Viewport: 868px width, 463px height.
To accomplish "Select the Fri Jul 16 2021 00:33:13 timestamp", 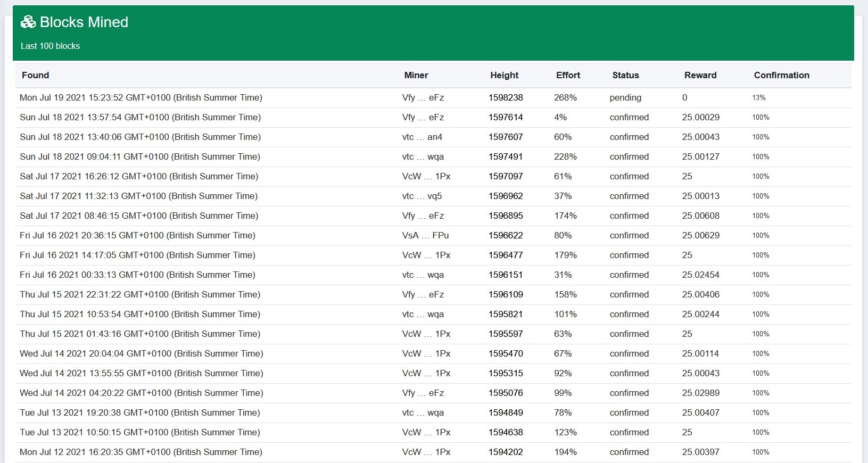I will tap(137, 275).
